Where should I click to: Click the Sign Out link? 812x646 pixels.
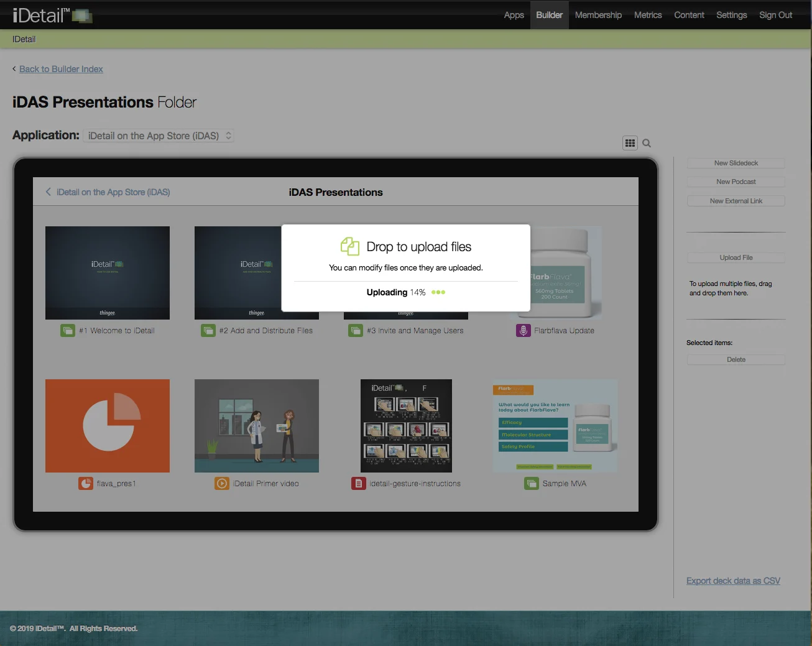click(x=776, y=15)
